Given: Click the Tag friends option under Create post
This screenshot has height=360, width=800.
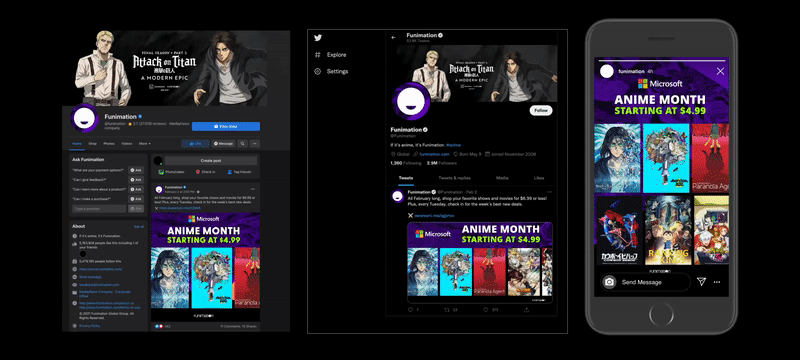Looking at the screenshot, I should [239, 172].
